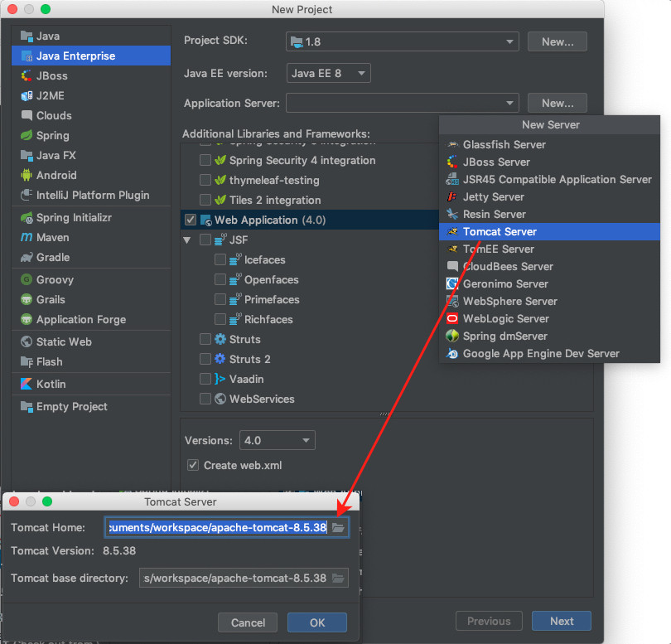The image size is (671, 644).
Task: Click the Next button
Action: (561, 622)
